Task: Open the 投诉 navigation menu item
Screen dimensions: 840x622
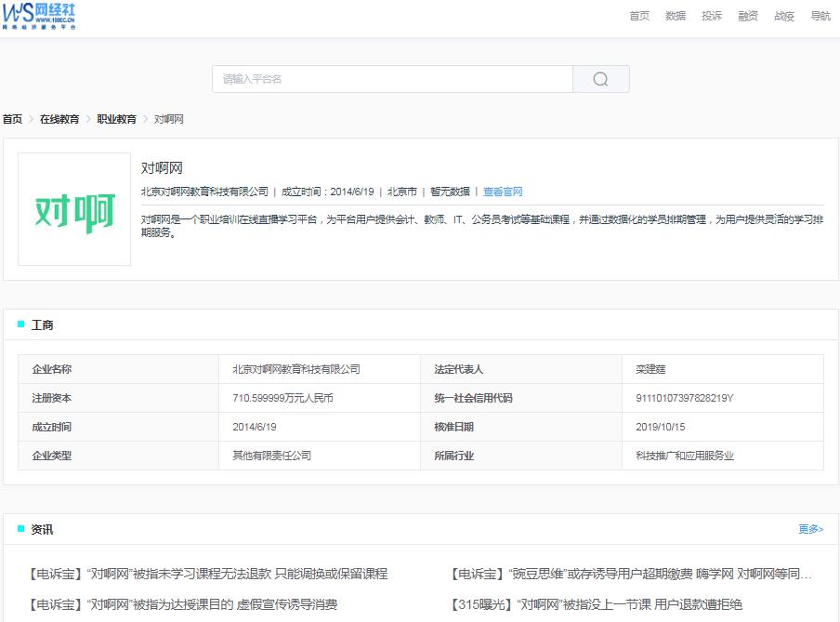Action: click(x=711, y=16)
